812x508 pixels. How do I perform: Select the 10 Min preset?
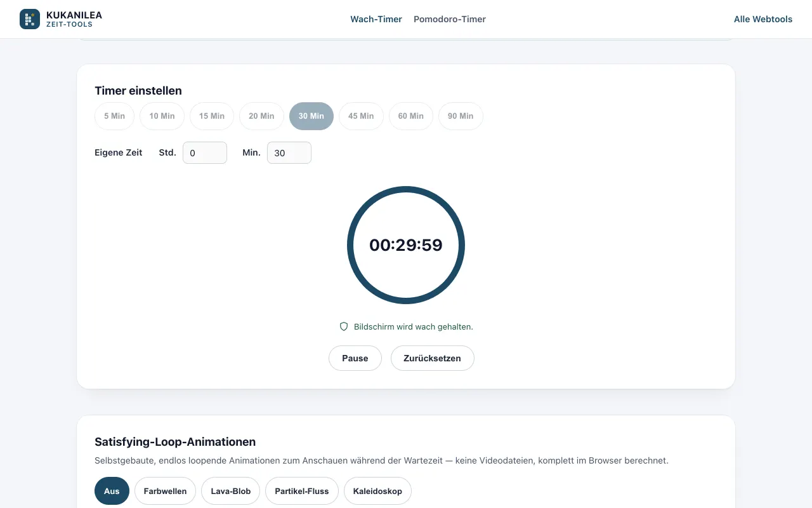162,116
